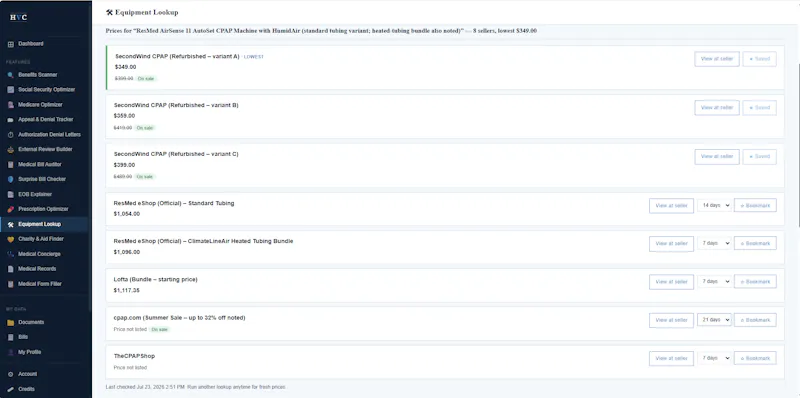Click Saved button for SecondWind variant C
Screen dimensions: 800x398
[759, 157]
